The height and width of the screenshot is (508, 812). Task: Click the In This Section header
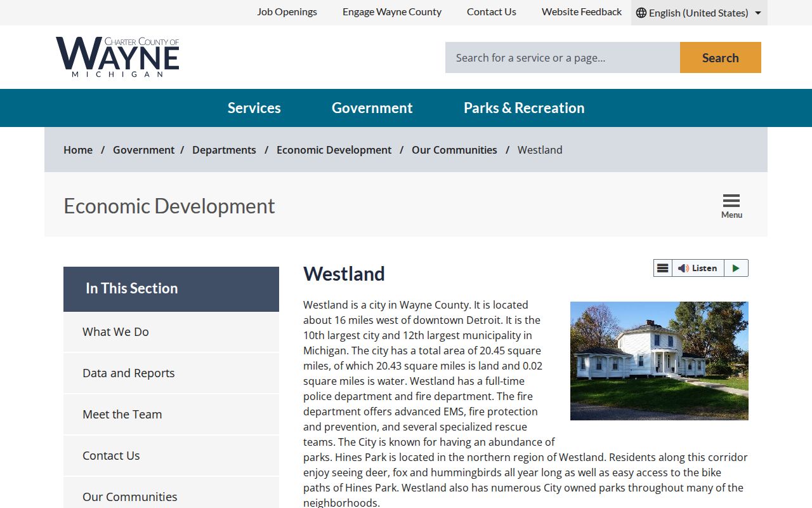click(171, 289)
